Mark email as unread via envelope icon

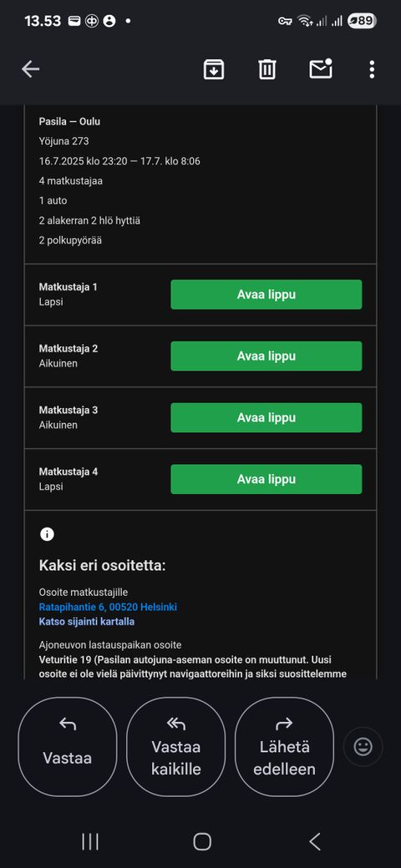[x=321, y=68]
